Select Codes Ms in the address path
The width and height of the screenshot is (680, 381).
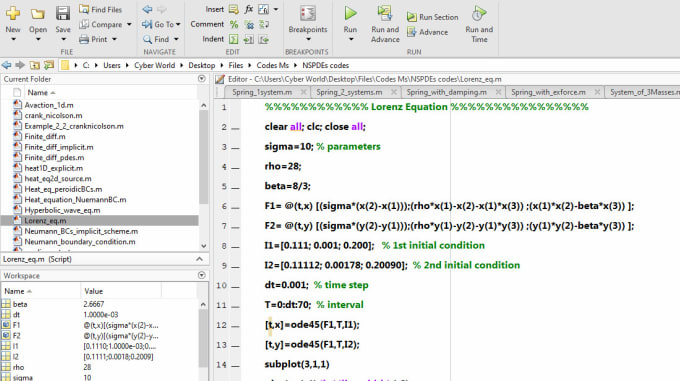272,65
